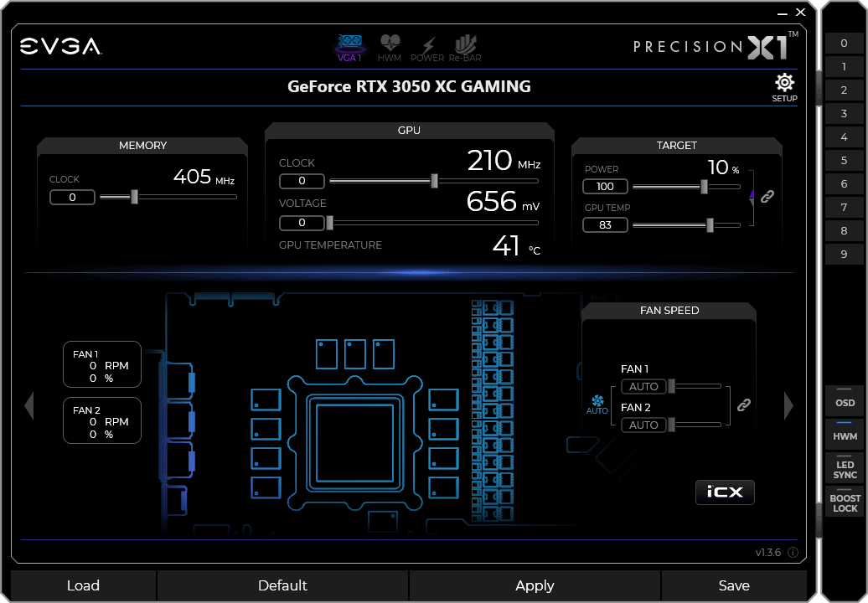This screenshot has height=603, width=868.
Task: Click the info icon next to v1.3.6
Action: click(793, 552)
